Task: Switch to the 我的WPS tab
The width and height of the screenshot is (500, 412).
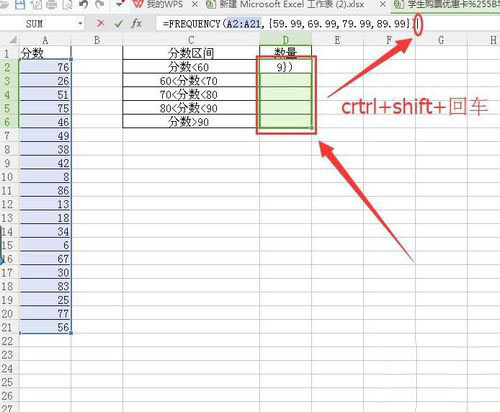Action: coord(165,4)
